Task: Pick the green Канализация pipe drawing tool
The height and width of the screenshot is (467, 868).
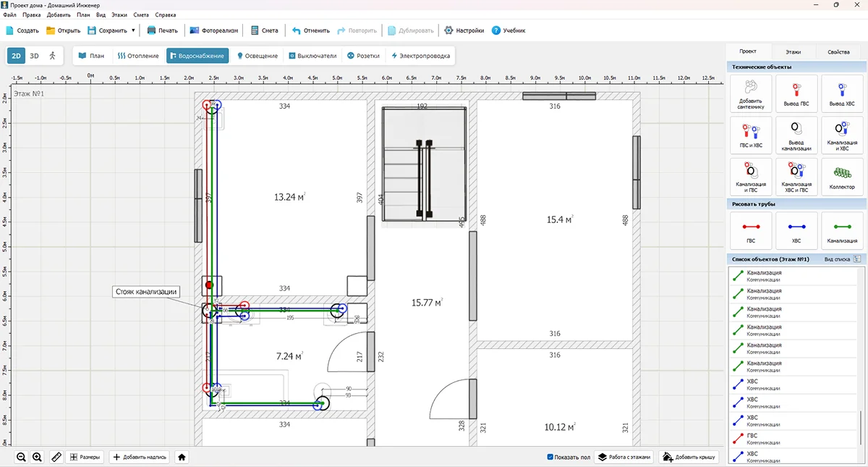Action: click(841, 231)
